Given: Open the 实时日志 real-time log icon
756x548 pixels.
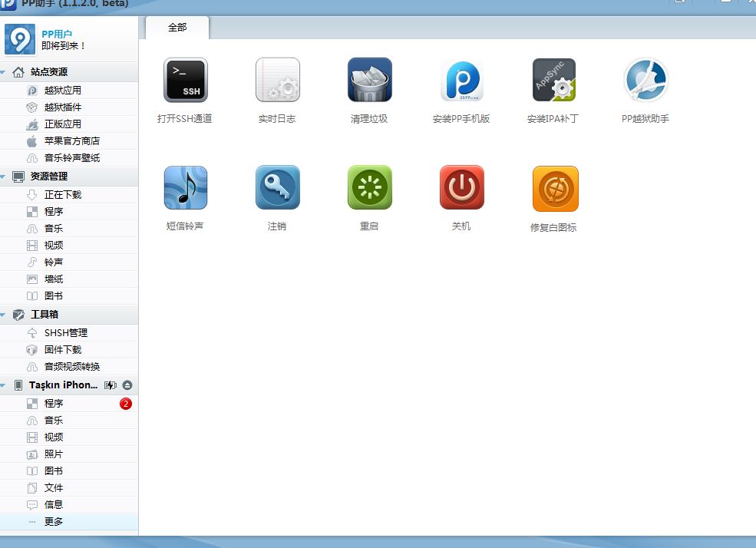Looking at the screenshot, I should point(278,80).
